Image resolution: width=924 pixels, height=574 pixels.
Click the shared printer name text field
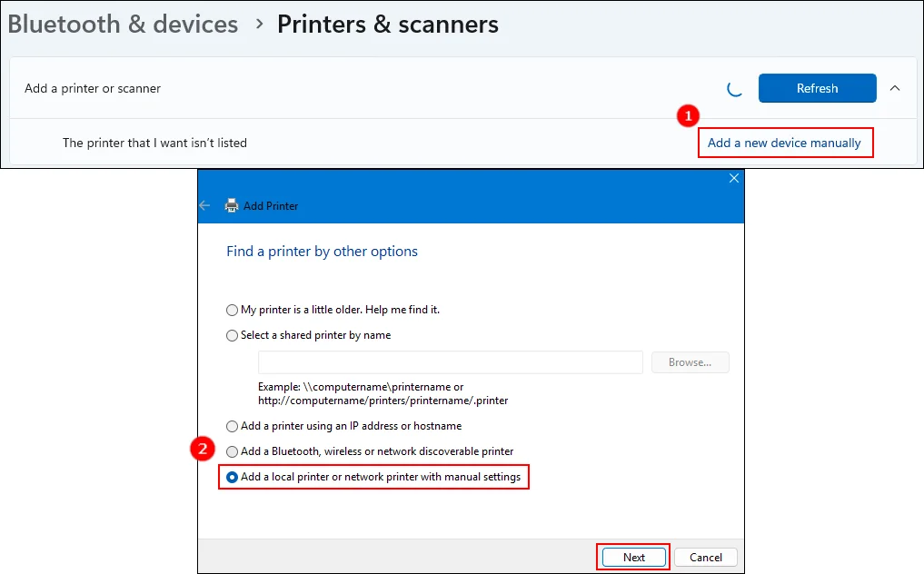[451, 362]
